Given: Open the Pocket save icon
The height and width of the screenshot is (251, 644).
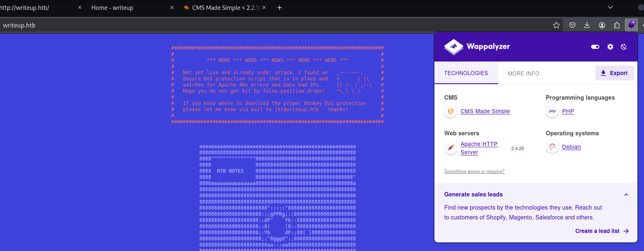Looking at the screenshot, I should click(572, 25).
